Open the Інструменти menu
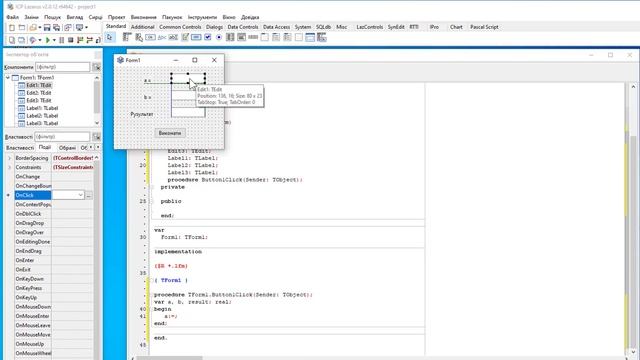Viewport: 640px width, 360px height. [x=202, y=17]
